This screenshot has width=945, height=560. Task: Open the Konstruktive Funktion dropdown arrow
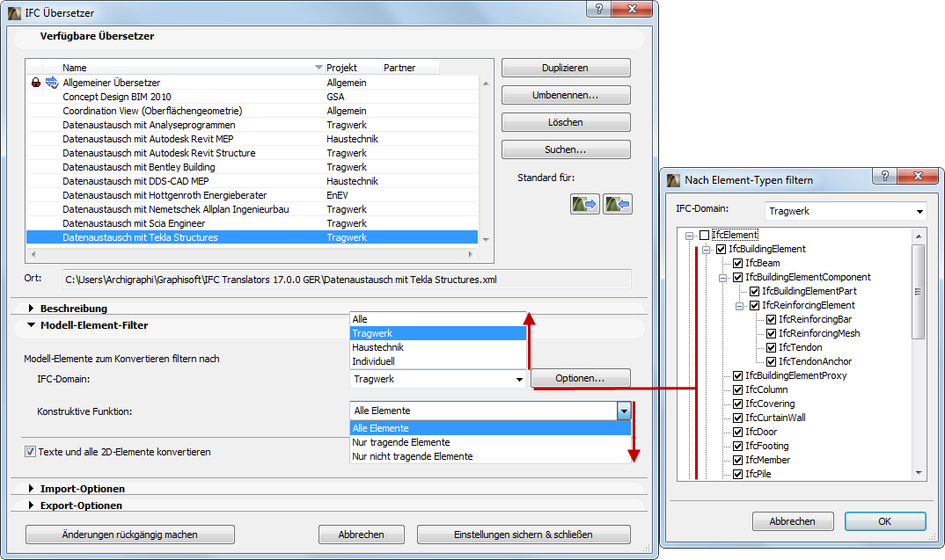click(x=624, y=411)
